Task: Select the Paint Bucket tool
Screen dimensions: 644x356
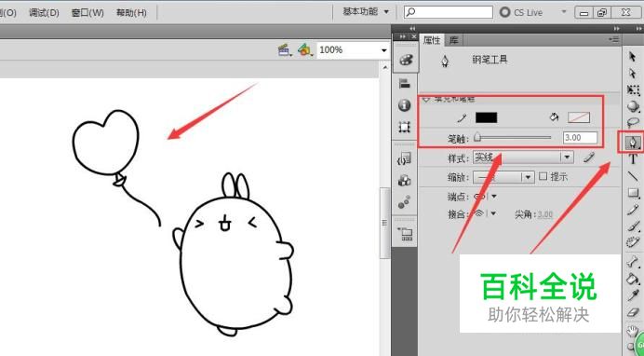Action: (633, 280)
